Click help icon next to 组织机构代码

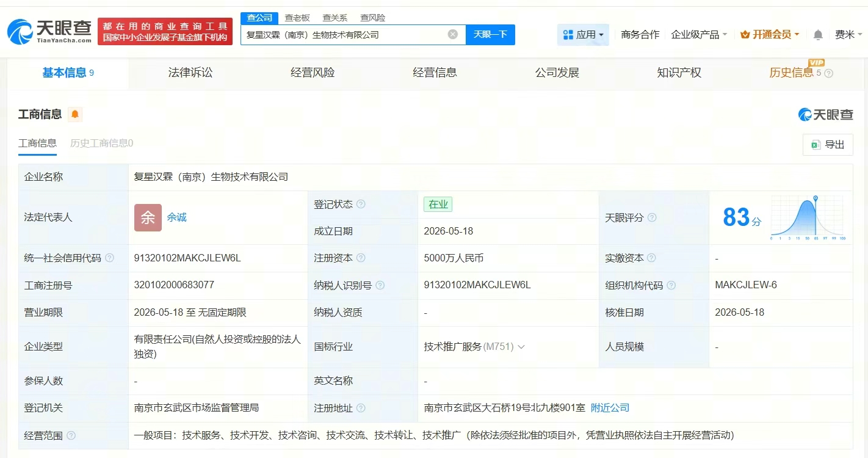(671, 285)
